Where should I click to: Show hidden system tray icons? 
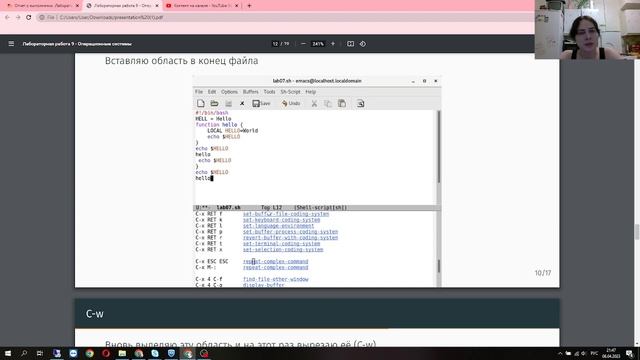(x=560, y=353)
